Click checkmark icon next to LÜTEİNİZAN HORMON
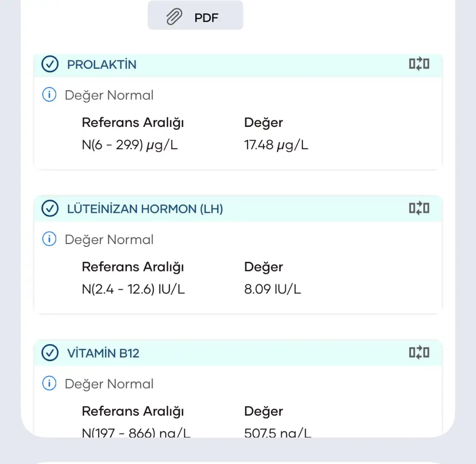The width and height of the screenshot is (476, 464). click(x=50, y=209)
